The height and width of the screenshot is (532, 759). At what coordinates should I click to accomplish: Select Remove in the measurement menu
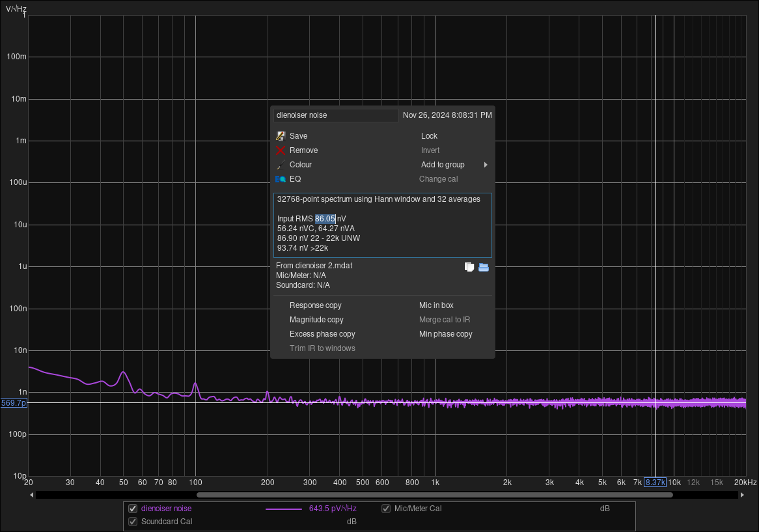(303, 150)
